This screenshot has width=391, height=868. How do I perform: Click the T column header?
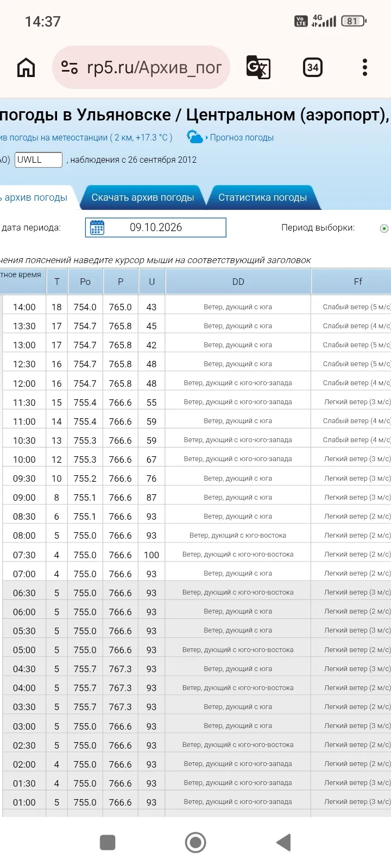point(56,282)
